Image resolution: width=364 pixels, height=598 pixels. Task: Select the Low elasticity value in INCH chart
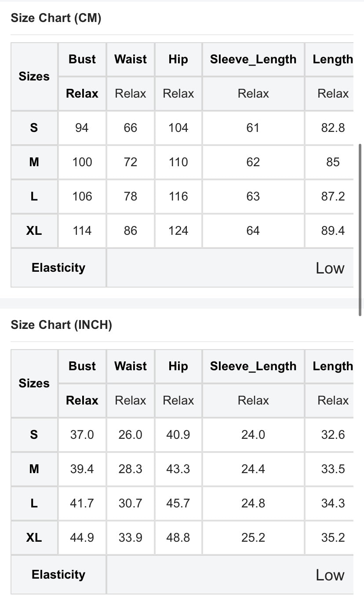[330, 575]
